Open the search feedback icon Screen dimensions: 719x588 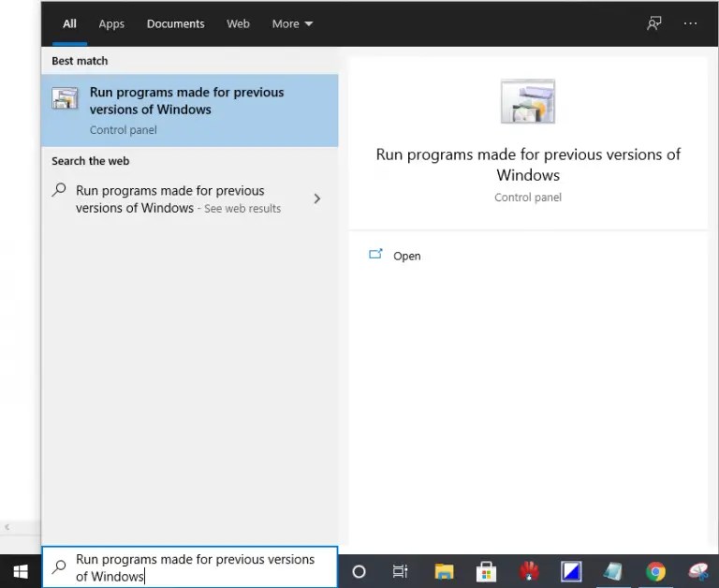(x=653, y=23)
